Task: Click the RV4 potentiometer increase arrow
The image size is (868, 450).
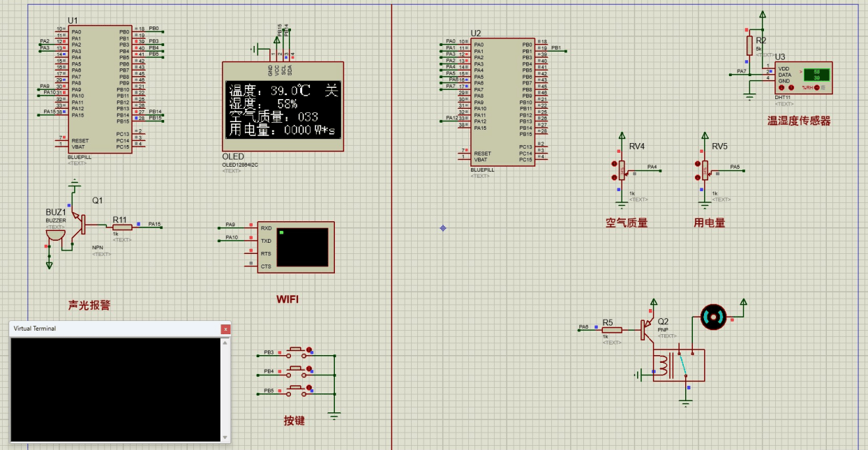Action: coord(614,165)
